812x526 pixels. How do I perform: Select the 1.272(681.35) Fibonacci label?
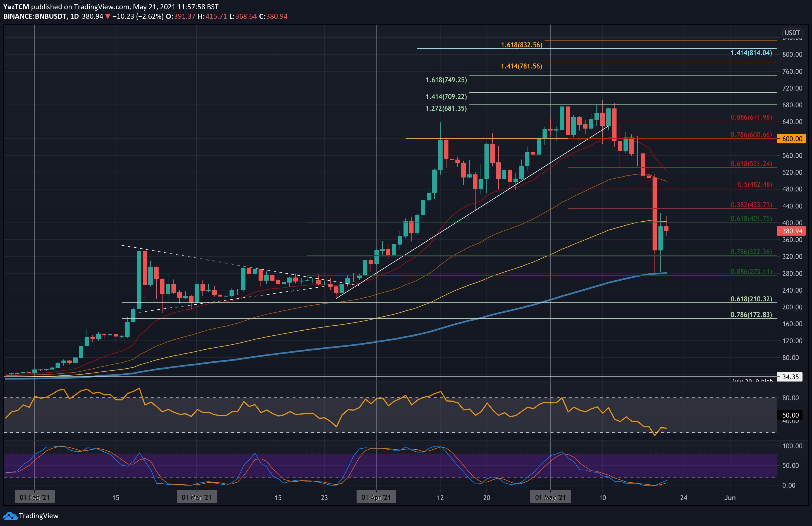446,109
